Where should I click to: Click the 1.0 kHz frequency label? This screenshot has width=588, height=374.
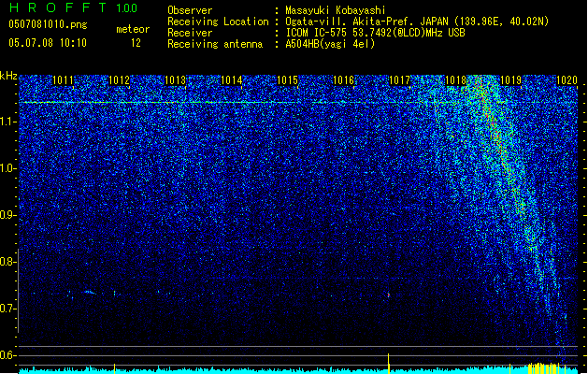(8, 168)
